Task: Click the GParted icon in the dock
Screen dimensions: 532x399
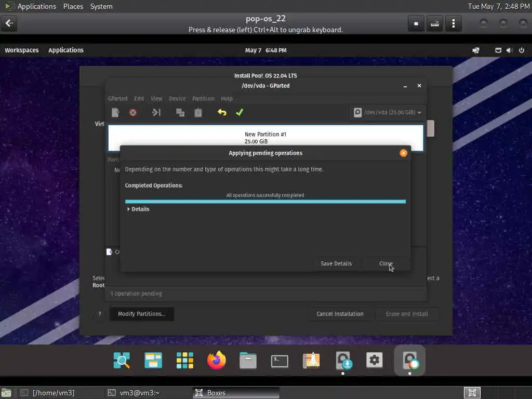Action: (x=410, y=361)
